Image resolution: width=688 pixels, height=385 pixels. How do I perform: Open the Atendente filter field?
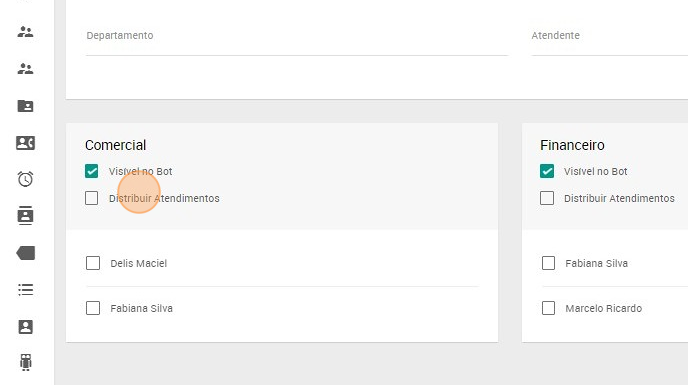[x=610, y=40]
